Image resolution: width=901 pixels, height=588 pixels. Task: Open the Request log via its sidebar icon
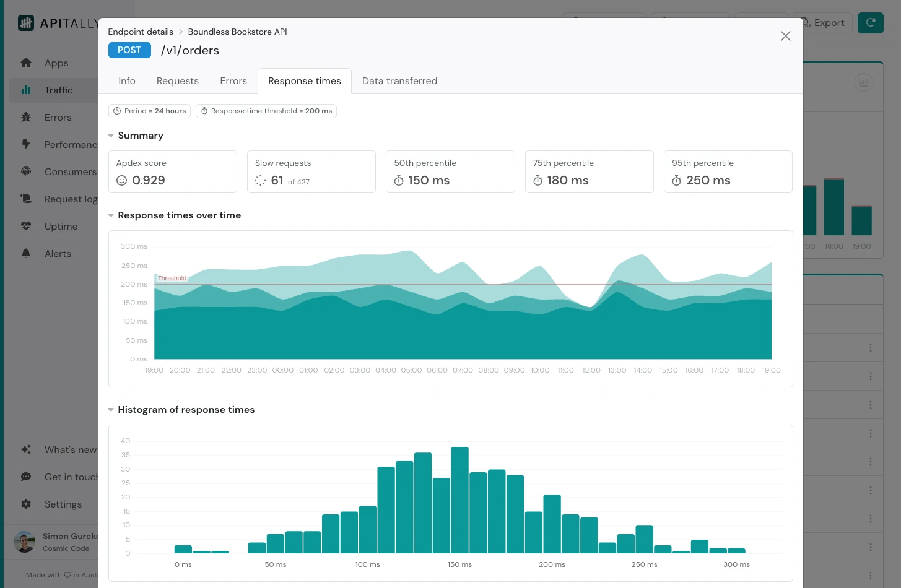click(26, 199)
